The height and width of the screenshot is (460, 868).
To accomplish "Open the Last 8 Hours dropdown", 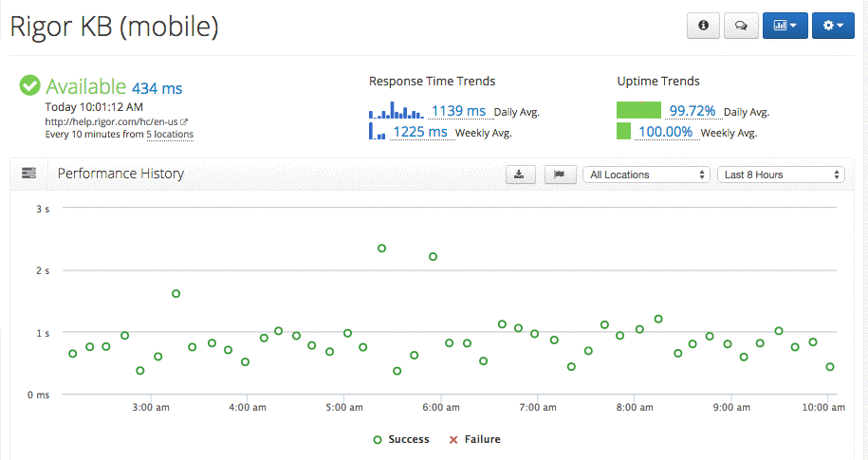I will click(x=781, y=175).
